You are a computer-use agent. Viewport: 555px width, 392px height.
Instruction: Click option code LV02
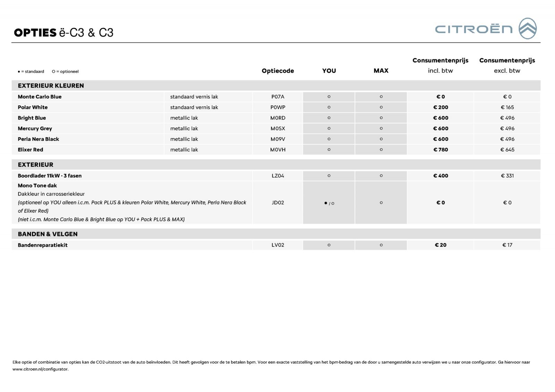click(278, 245)
